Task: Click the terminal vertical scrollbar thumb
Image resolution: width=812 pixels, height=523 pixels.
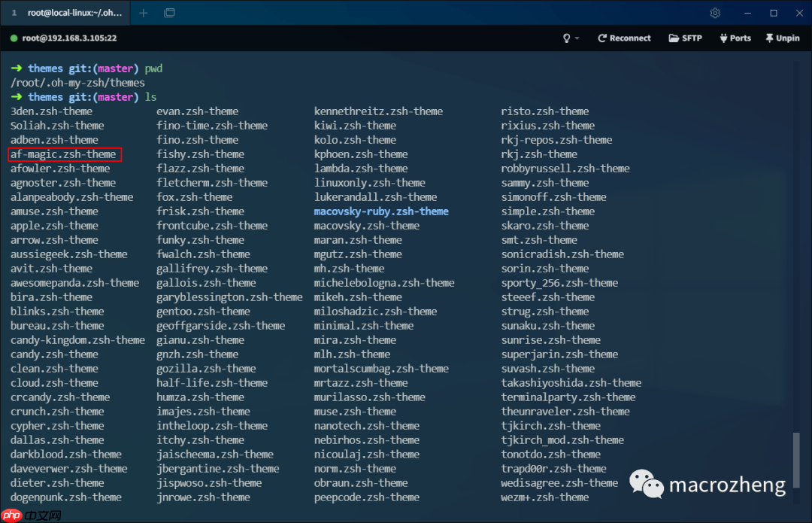Action: tap(796, 460)
